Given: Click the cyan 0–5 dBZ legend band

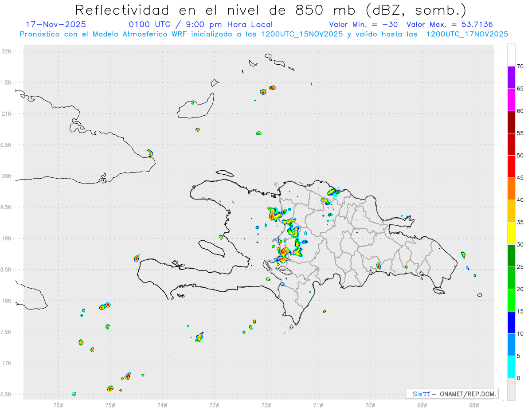Looking at the screenshot, I should (x=511, y=367).
